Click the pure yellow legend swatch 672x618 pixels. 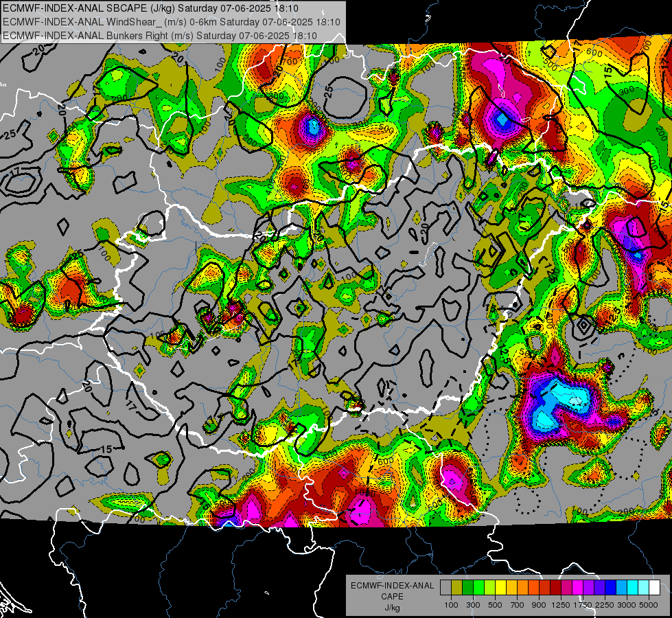point(500,588)
